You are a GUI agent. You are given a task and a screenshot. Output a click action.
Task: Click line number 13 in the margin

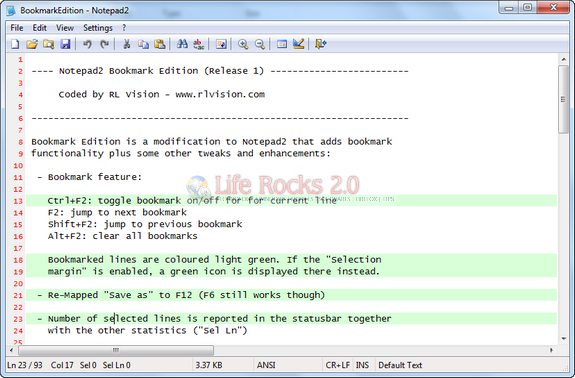point(18,201)
